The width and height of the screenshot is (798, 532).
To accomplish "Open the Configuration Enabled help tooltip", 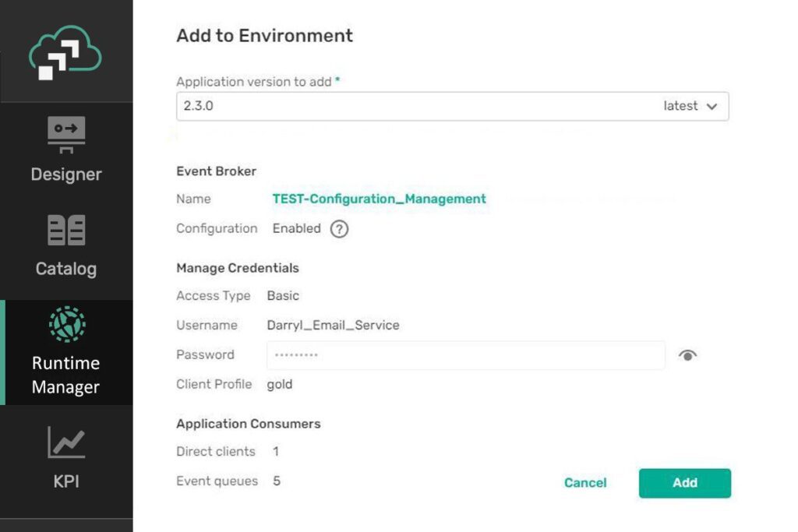I will click(x=338, y=229).
